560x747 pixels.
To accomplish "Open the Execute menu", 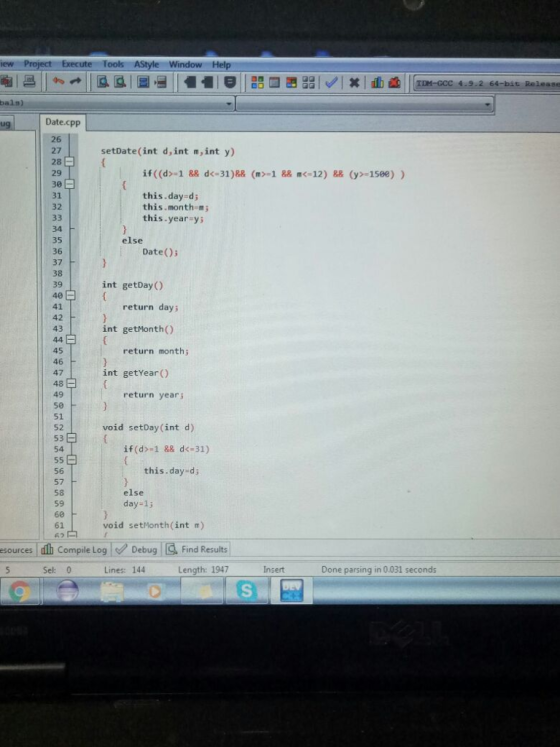I will tap(77, 64).
